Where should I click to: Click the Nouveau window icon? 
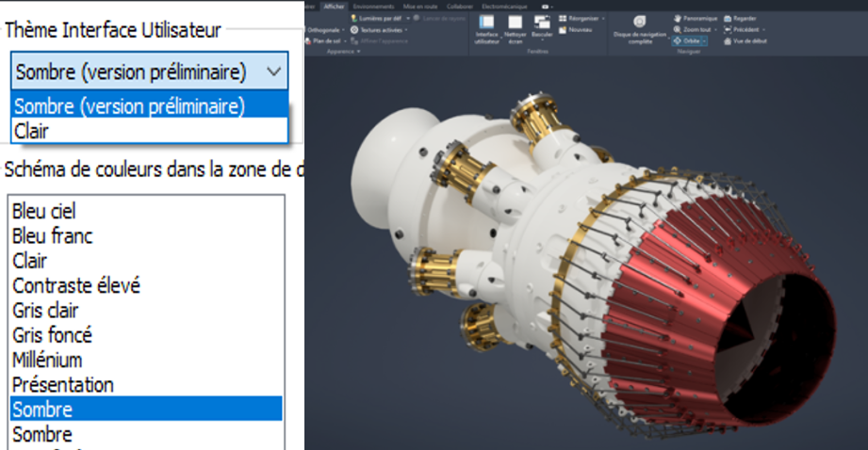pyautogui.click(x=563, y=30)
